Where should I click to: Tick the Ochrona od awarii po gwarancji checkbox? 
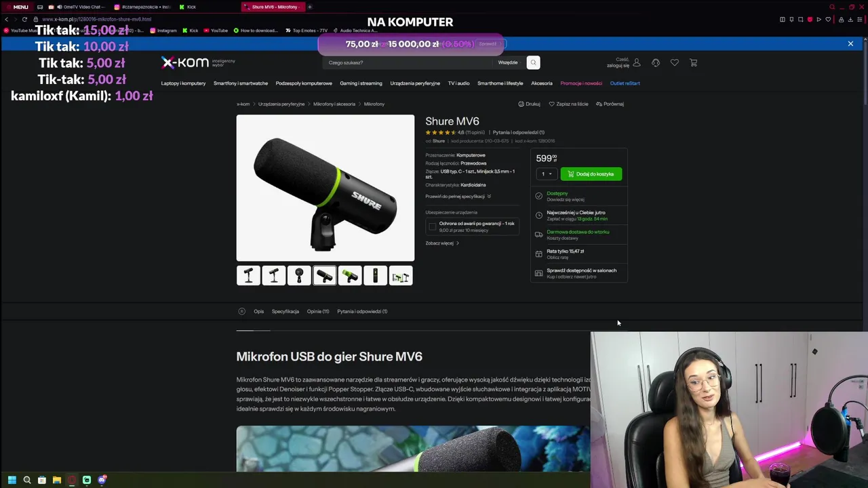coord(432,226)
